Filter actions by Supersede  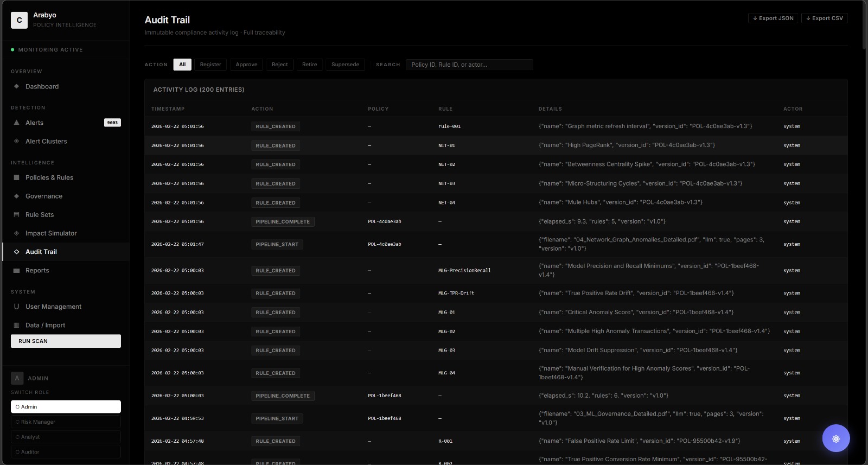346,65
